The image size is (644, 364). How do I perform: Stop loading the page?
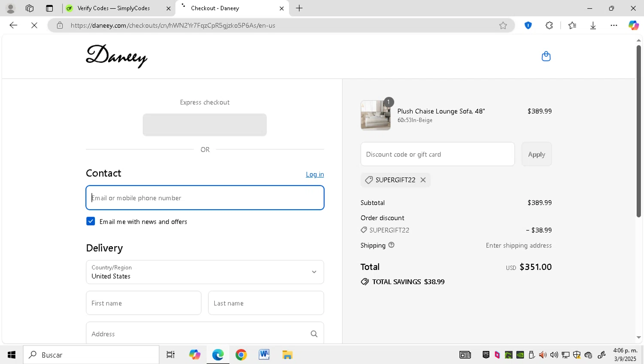[34, 25]
